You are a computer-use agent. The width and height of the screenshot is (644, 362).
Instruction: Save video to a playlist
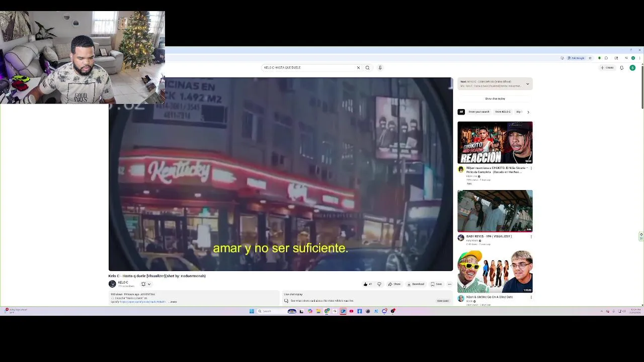(x=436, y=284)
